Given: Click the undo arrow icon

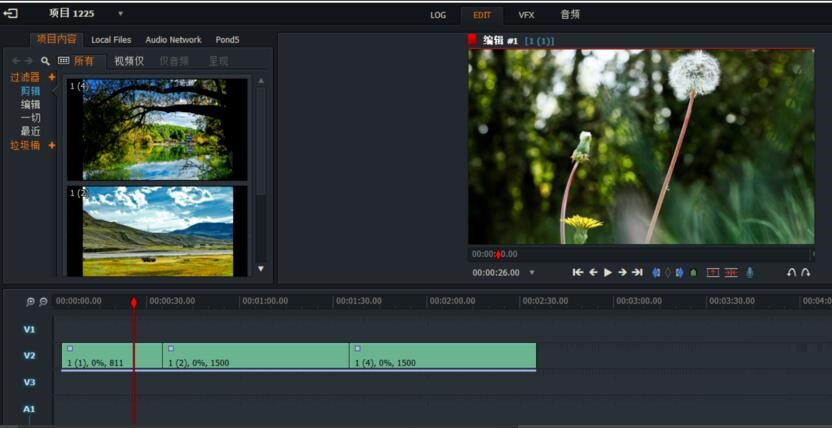Looking at the screenshot, I should (x=791, y=272).
